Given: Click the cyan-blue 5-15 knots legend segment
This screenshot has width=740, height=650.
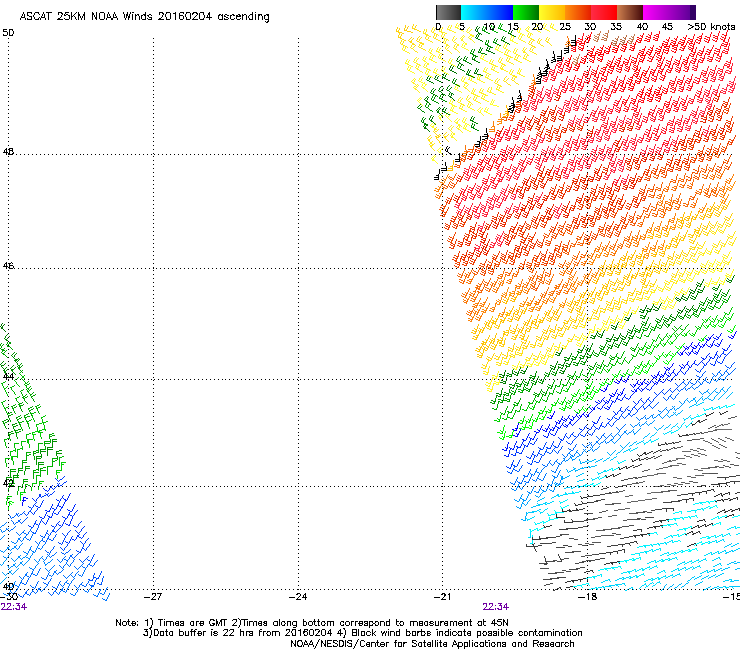Looking at the screenshot, I should (x=487, y=12).
